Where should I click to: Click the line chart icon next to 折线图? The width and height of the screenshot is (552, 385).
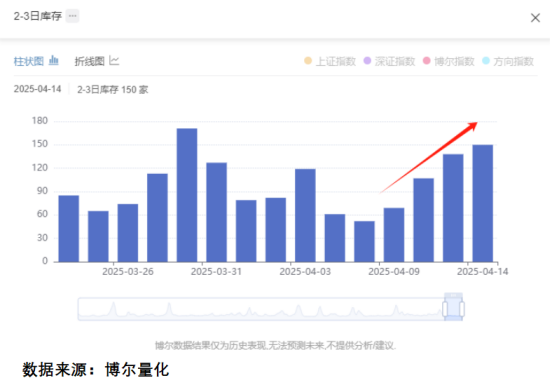click(114, 61)
